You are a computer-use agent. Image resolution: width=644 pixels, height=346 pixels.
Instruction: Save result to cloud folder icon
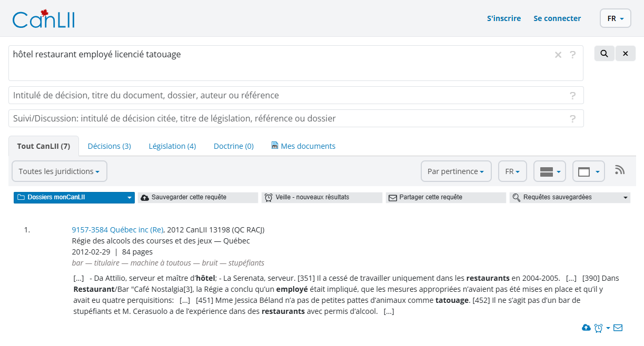pos(586,328)
